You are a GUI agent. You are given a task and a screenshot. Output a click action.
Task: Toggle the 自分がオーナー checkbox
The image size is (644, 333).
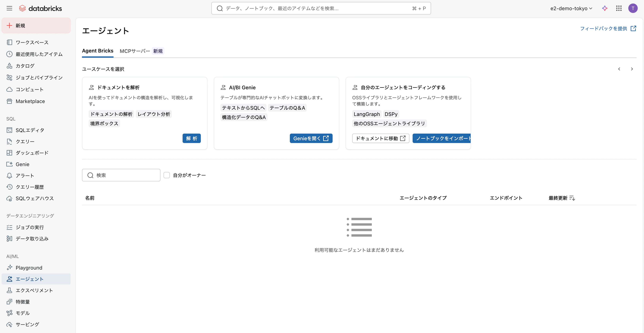coord(167,175)
